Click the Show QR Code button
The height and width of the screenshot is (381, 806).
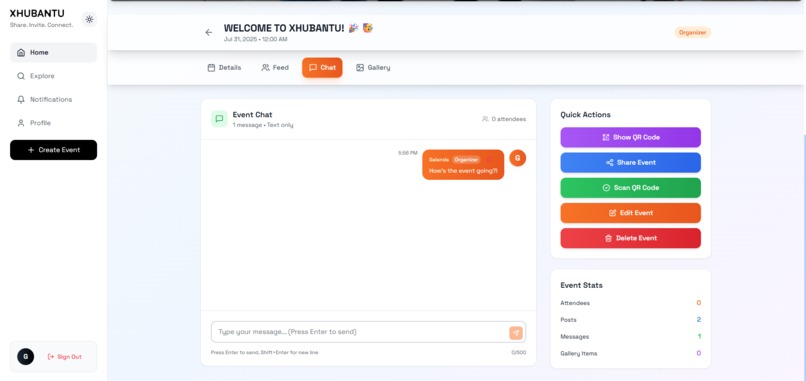[630, 137]
